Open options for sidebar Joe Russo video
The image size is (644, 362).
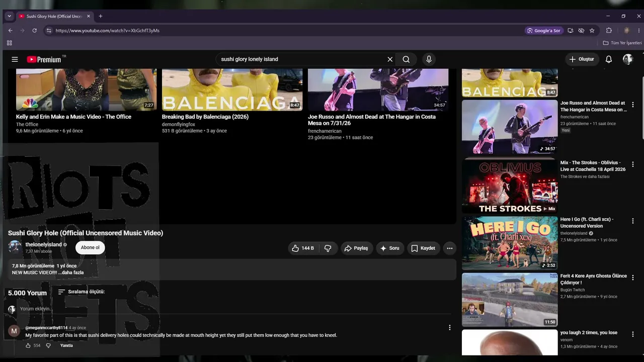pos(633,105)
